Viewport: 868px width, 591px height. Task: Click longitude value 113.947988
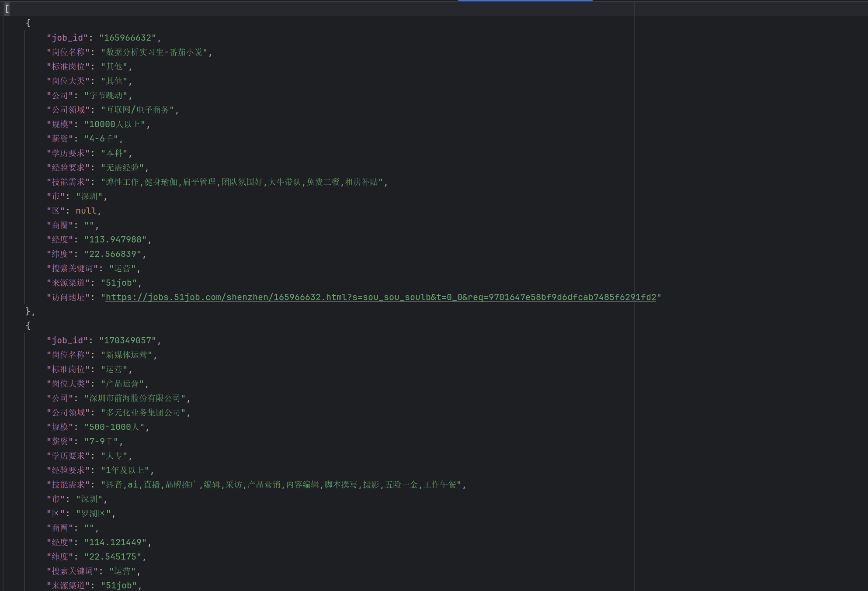[115, 239]
